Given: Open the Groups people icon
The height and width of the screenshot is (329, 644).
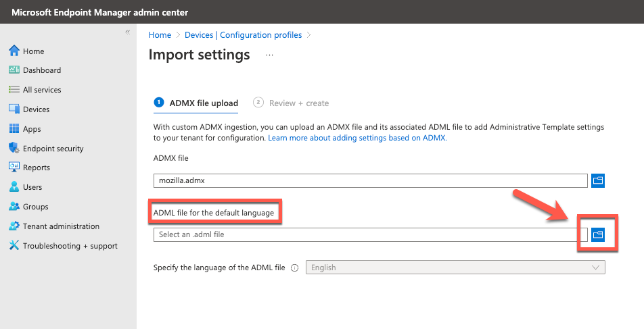Looking at the screenshot, I should tap(14, 206).
